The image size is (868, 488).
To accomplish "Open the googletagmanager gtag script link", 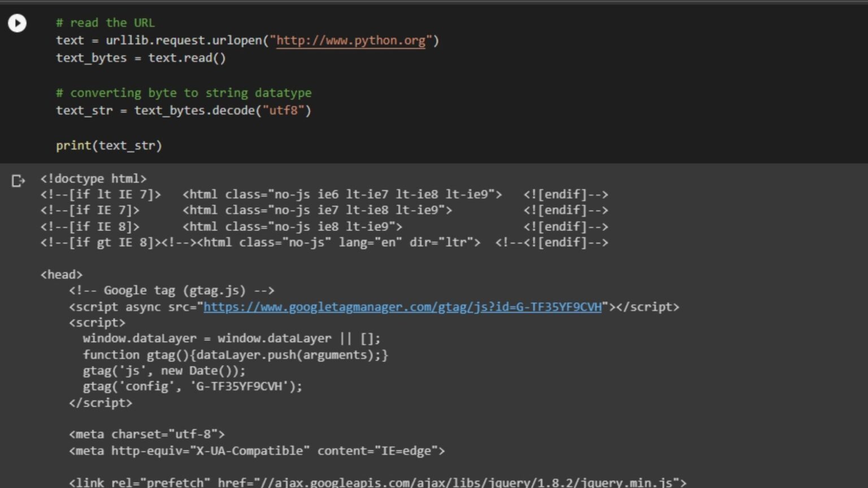I will [402, 307].
